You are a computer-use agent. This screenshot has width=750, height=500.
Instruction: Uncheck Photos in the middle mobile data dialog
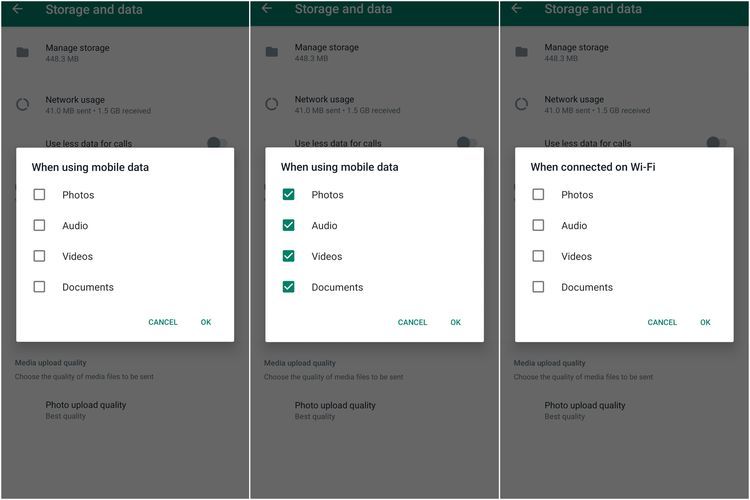pyautogui.click(x=288, y=194)
